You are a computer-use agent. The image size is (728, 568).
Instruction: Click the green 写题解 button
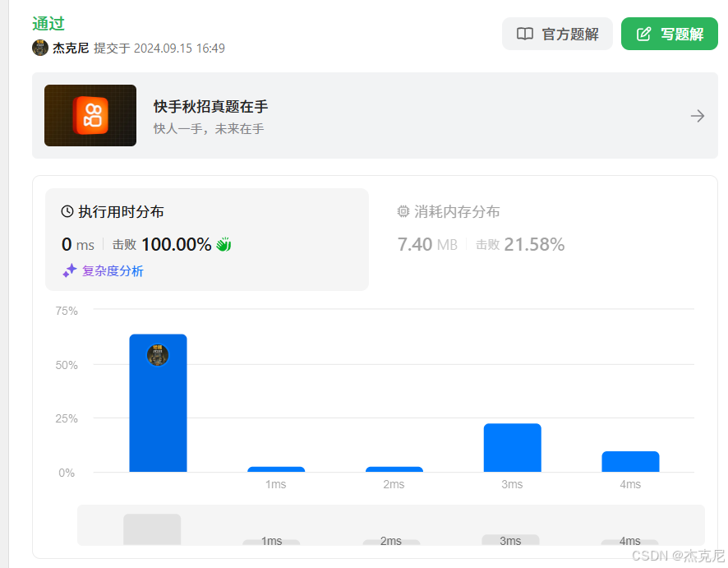pos(669,34)
